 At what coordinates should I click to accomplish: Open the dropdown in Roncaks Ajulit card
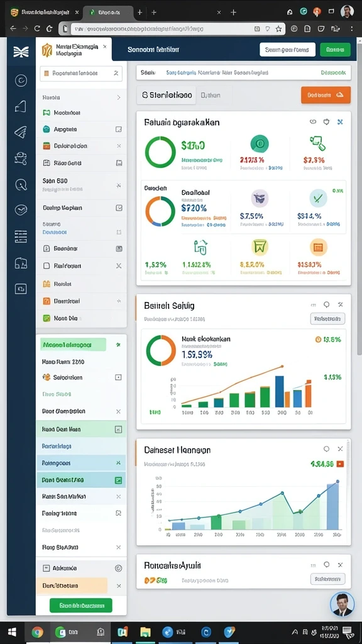[x=327, y=579]
